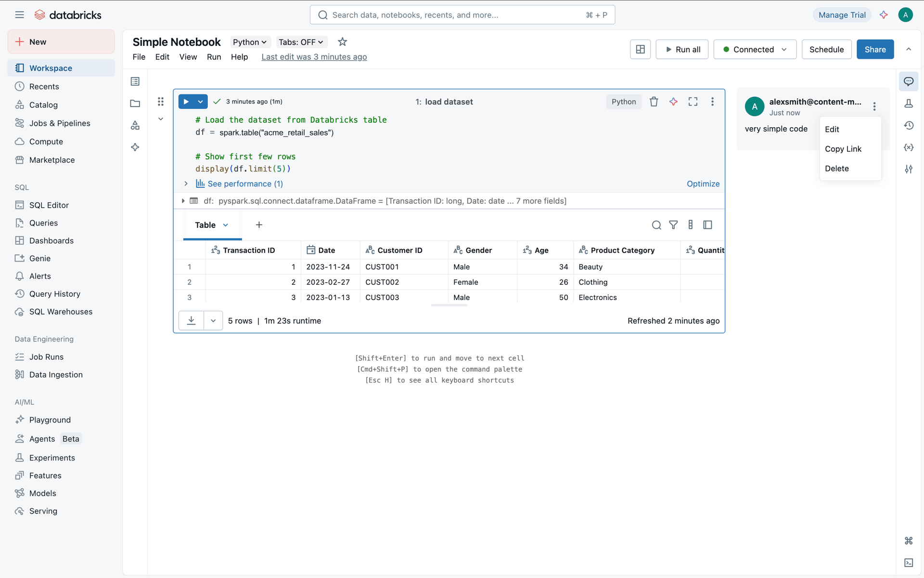
Task: Open the Connected compute dropdown
Action: coord(755,49)
